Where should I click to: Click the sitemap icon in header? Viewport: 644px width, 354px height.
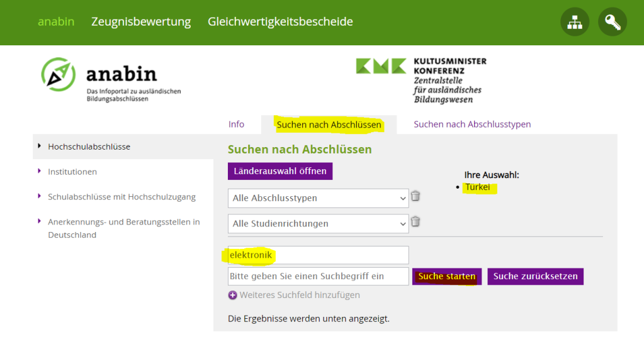pos(575,22)
